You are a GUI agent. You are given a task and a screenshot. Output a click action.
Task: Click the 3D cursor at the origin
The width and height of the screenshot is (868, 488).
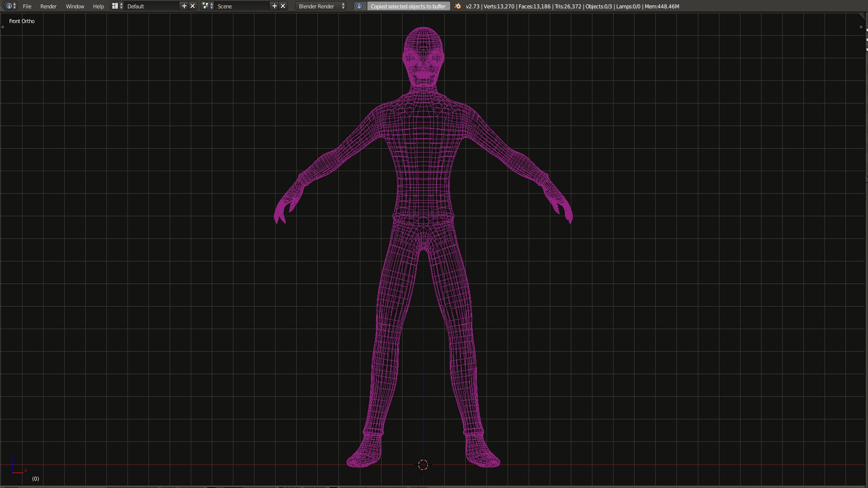pos(423,465)
